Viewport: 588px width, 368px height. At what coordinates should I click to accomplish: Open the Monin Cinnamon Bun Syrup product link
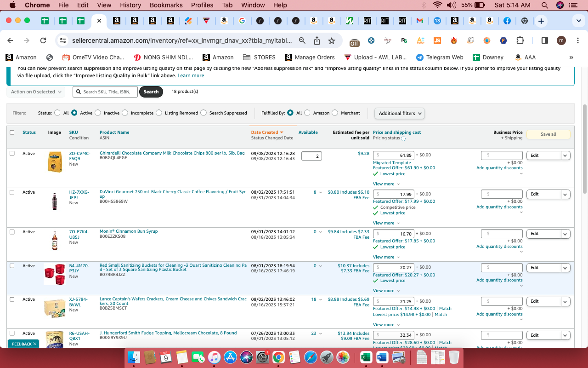[129, 231]
